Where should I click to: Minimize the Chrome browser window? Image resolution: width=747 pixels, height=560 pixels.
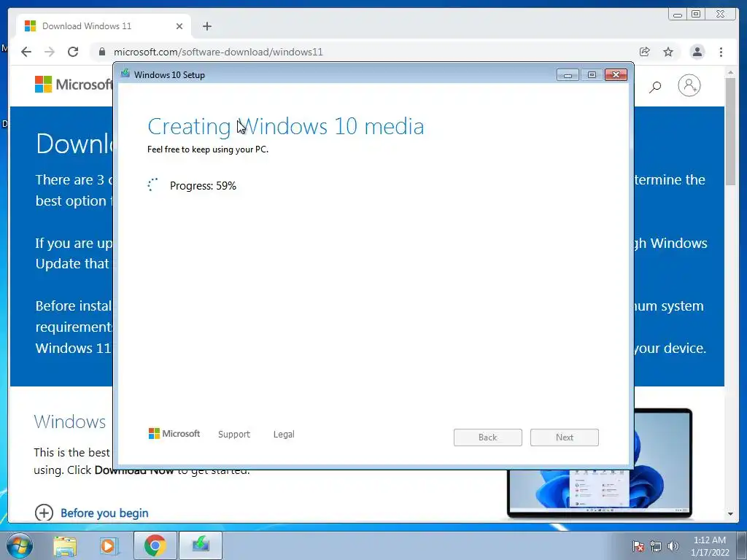click(678, 15)
